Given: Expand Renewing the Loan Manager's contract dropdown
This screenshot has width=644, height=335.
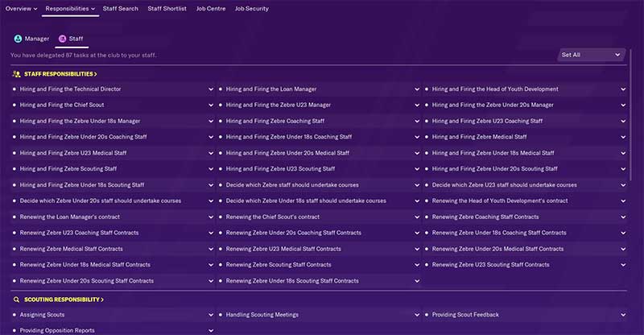Looking at the screenshot, I should tap(211, 217).
